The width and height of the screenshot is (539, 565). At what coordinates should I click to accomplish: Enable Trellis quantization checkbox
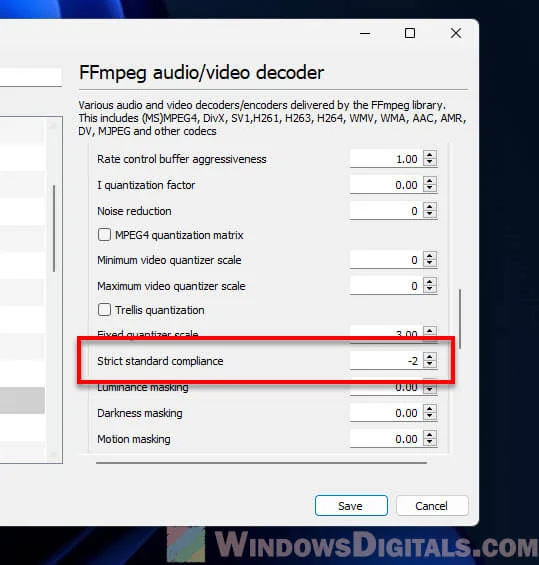pos(104,310)
